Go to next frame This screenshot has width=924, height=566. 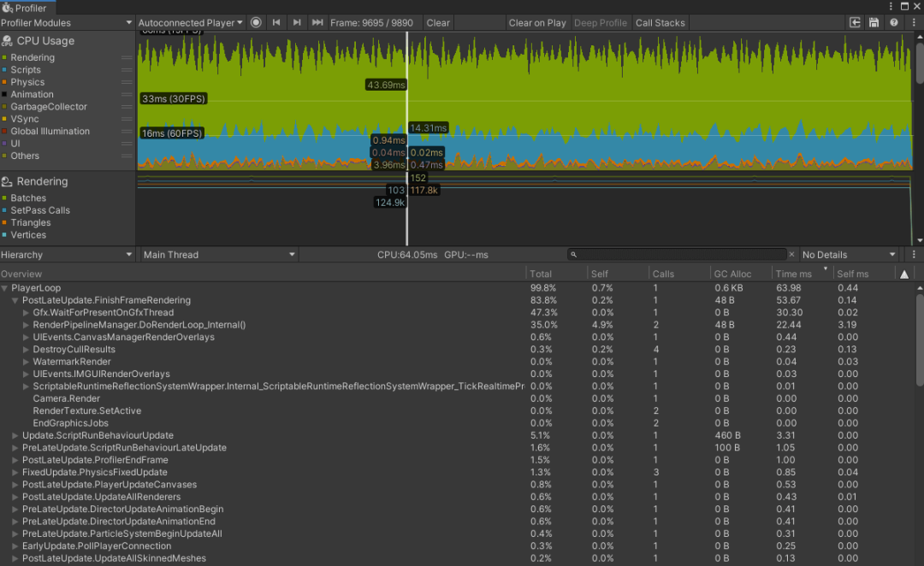click(296, 22)
